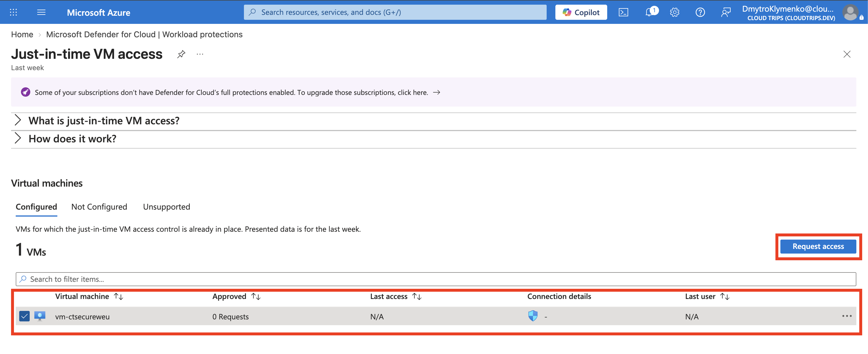Viewport: 868px width, 354px height.
Task: Pin Just-in-time VM access page
Action: point(181,54)
